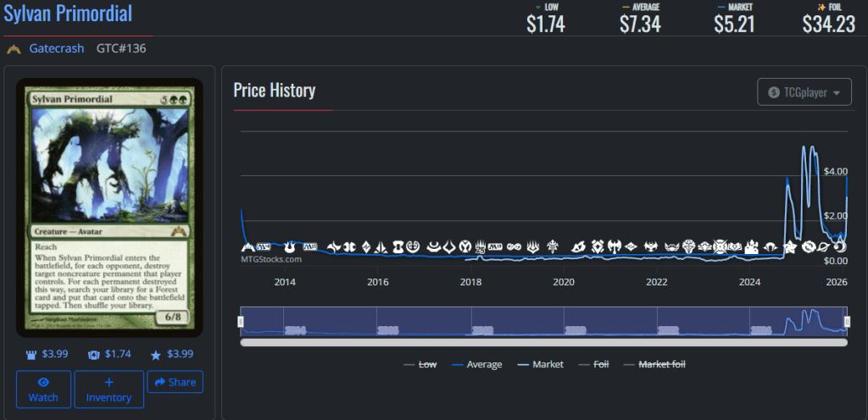The image size is (868, 420).
Task: Click the Price History tab heading
Action: pos(275,91)
